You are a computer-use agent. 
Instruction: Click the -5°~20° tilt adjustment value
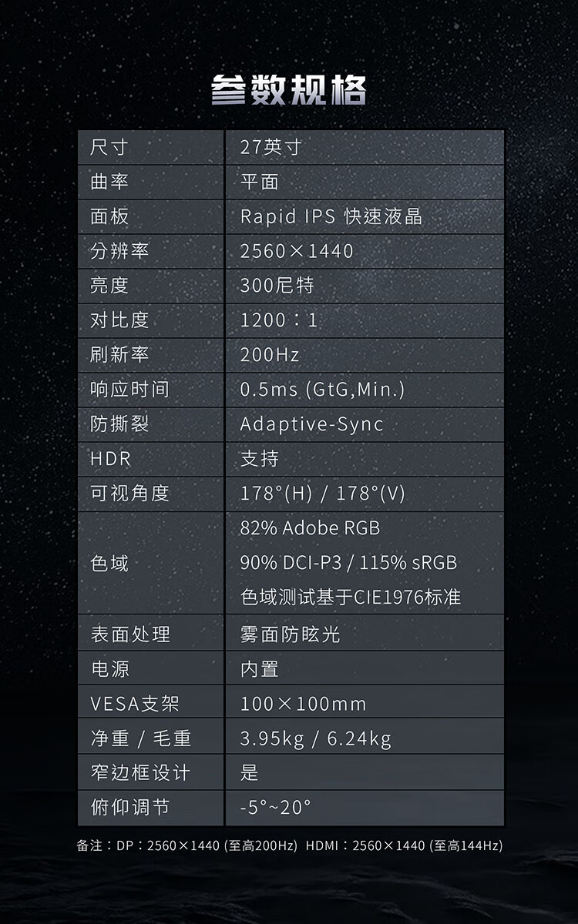[x=275, y=808]
